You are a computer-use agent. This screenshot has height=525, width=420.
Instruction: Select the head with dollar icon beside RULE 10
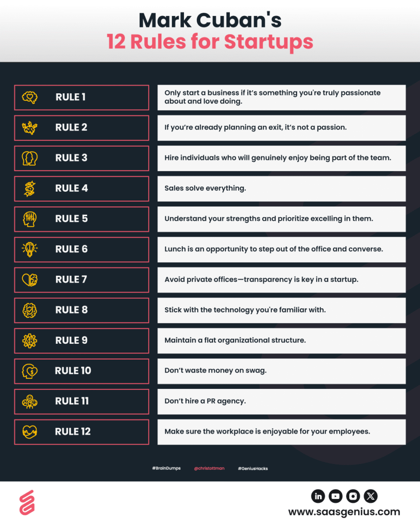[x=30, y=371]
